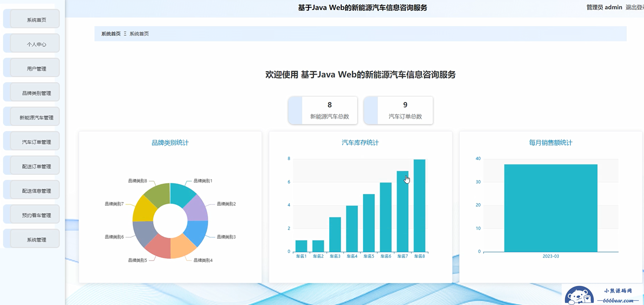Click the page header title text
This screenshot has height=305, width=644.
363,8
